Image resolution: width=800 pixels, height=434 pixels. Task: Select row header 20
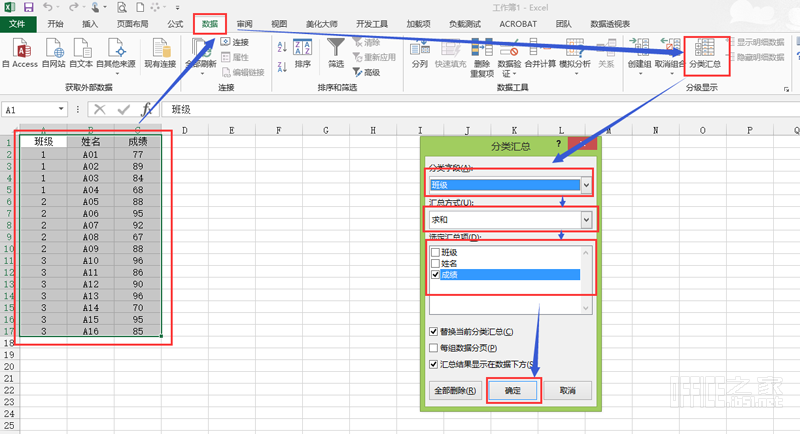pyautogui.click(x=9, y=367)
